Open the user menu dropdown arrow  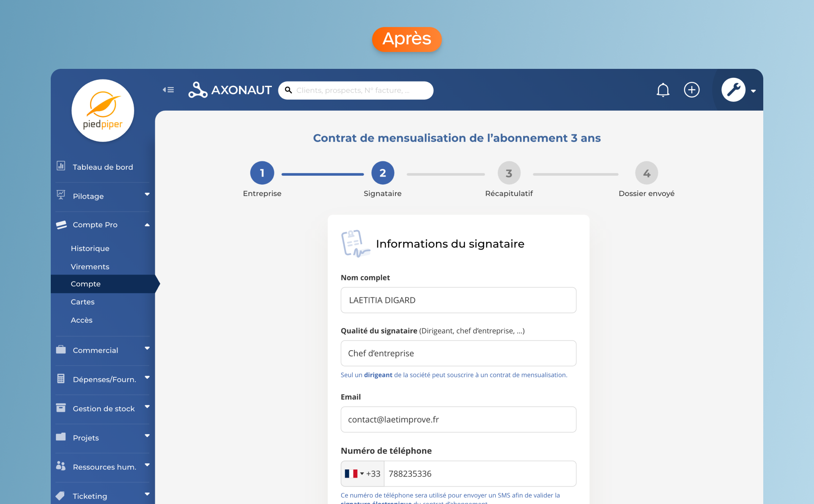point(753,91)
